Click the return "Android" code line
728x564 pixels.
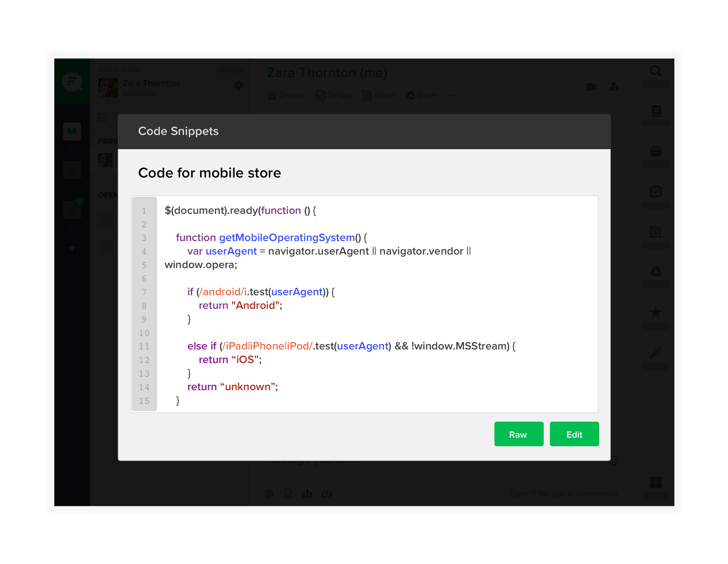coord(240,305)
